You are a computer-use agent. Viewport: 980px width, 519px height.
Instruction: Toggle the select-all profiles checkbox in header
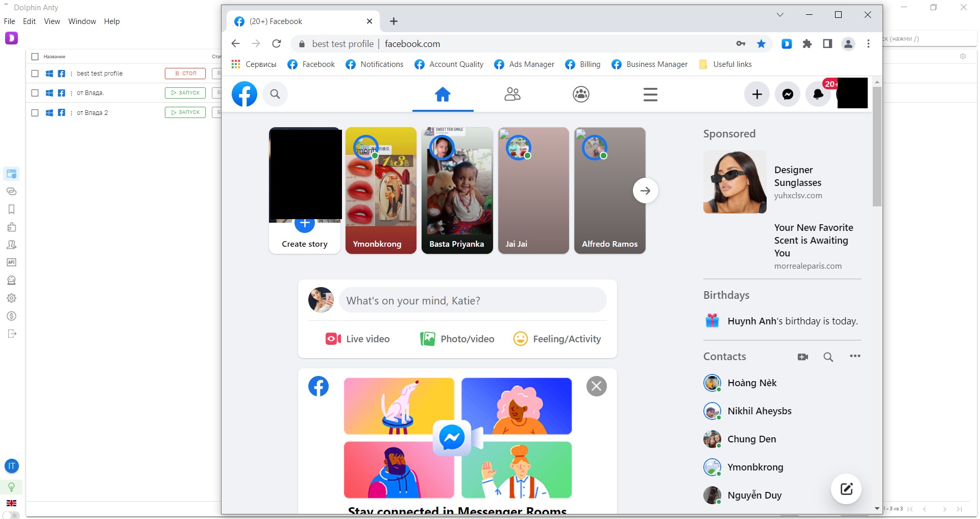pyautogui.click(x=35, y=57)
